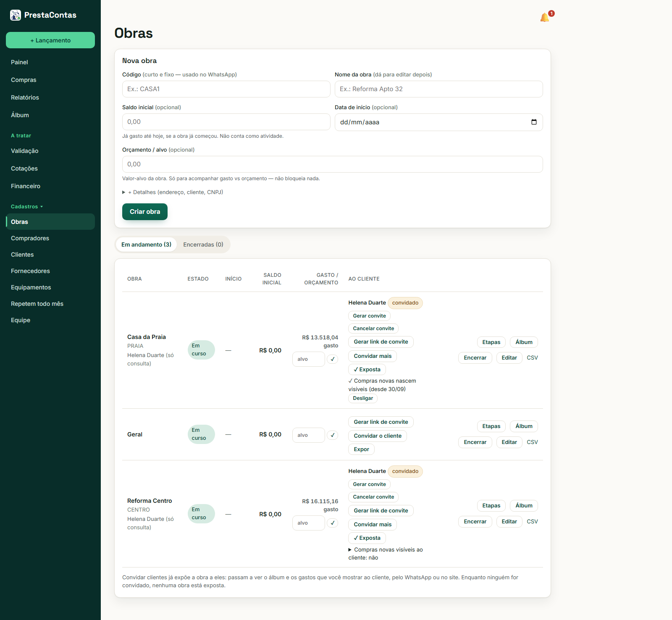
Task: Open Cotações in the sidebar
Action: coord(50,168)
